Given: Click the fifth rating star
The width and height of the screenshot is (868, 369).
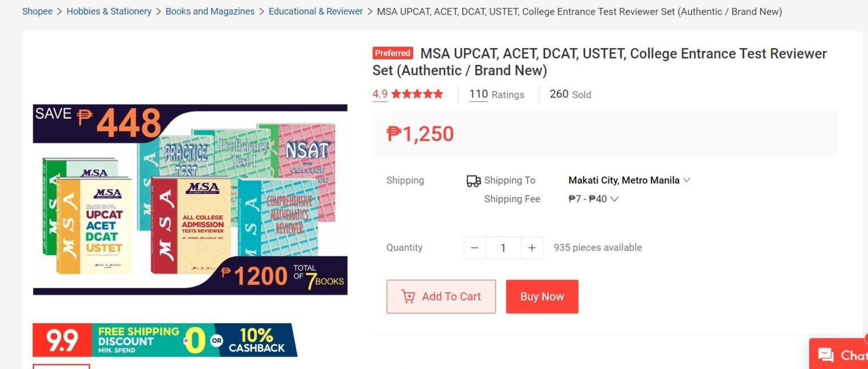Looking at the screenshot, I should click(x=437, y=94).
